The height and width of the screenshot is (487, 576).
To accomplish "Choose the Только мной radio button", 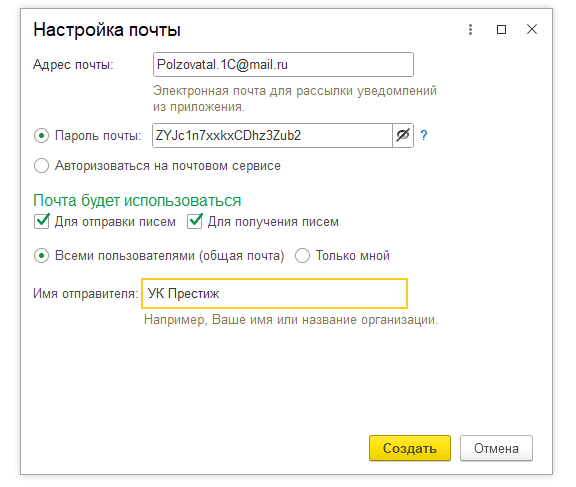I will coord(302,256).
